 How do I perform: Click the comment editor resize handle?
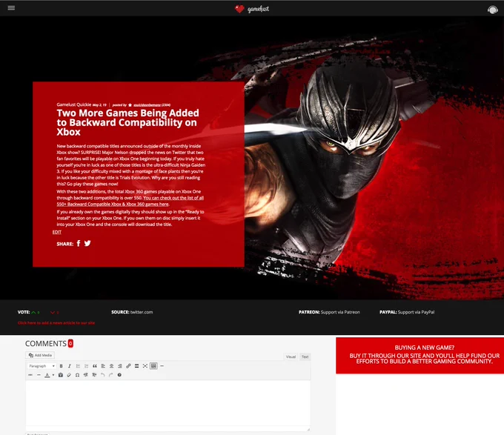tap(308, 429)
